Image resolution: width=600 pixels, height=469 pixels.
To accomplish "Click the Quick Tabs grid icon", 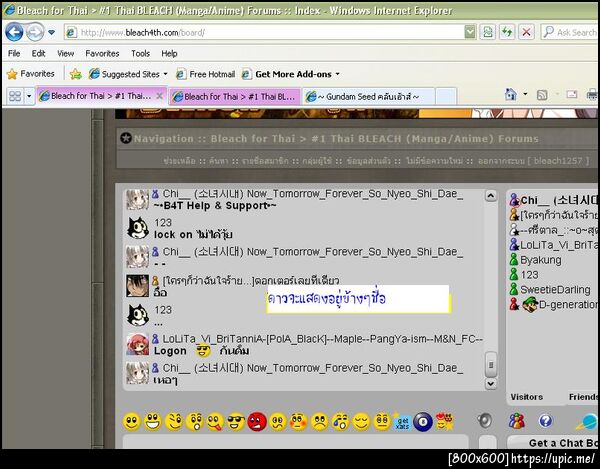I will click(x=15, y=96).
